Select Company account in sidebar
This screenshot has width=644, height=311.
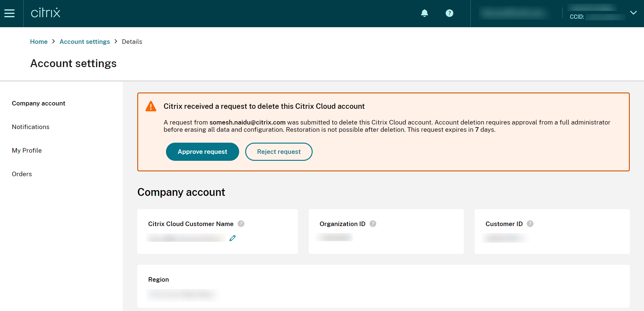38,103
